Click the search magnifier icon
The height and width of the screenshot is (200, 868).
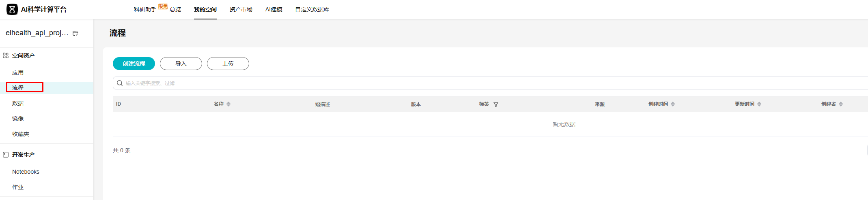120,83
